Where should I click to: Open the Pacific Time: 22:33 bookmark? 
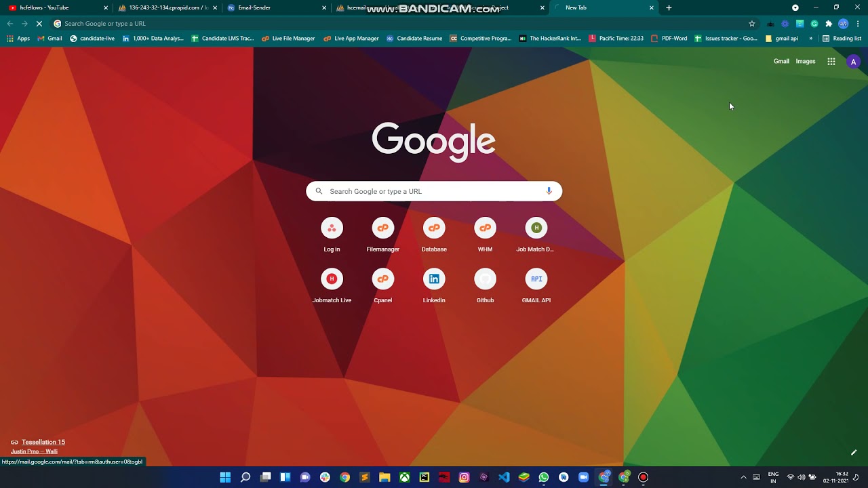(616, 39)
